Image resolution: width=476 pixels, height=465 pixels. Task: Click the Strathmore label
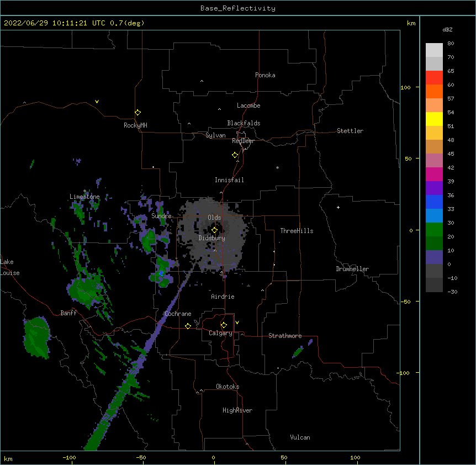coord(285,336)
